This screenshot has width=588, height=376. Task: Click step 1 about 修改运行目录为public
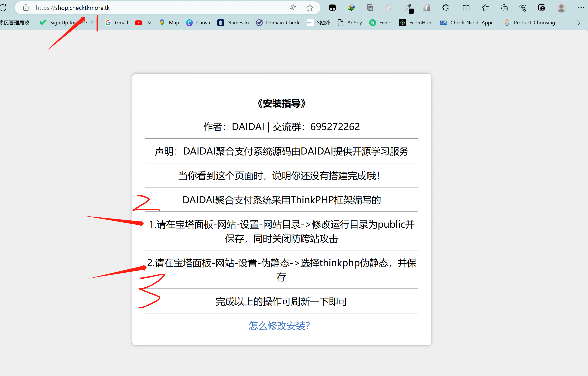281,231
